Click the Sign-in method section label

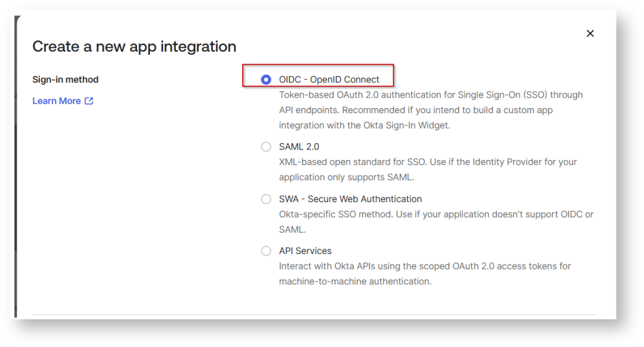(65, 80)
